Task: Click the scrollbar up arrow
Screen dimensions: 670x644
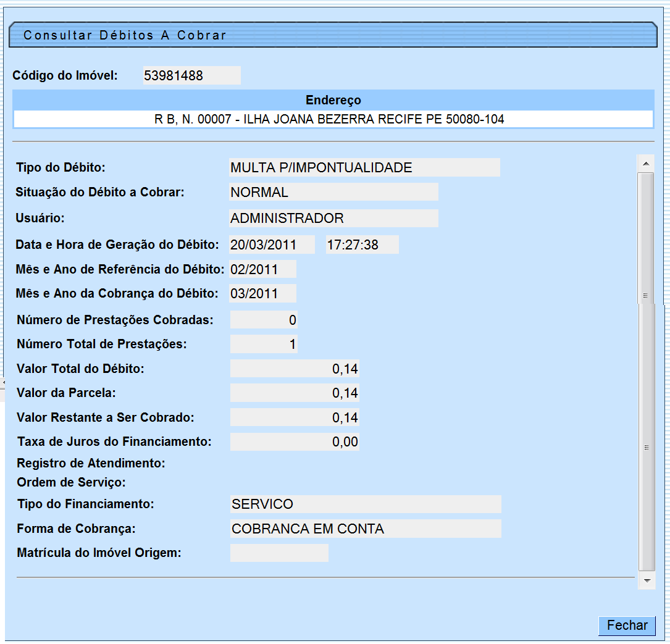Action: pyautogui.click(x=646, y=164)
